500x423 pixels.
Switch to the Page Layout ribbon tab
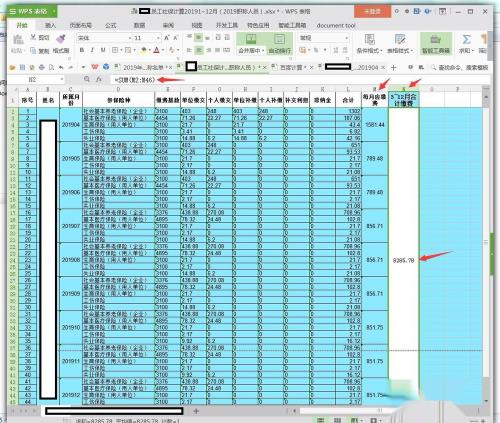(x=80, y=25)
